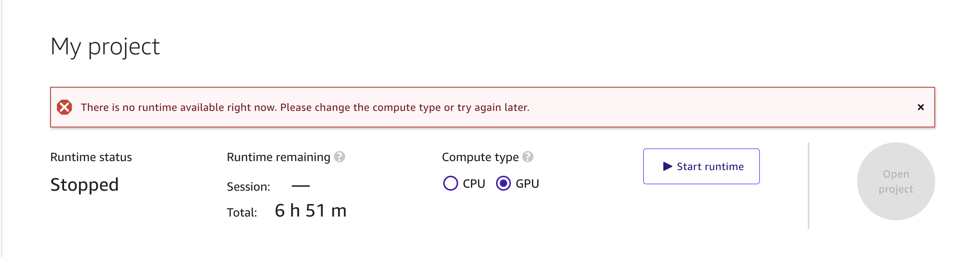Click the Start runtime button

tap(701, 166)
